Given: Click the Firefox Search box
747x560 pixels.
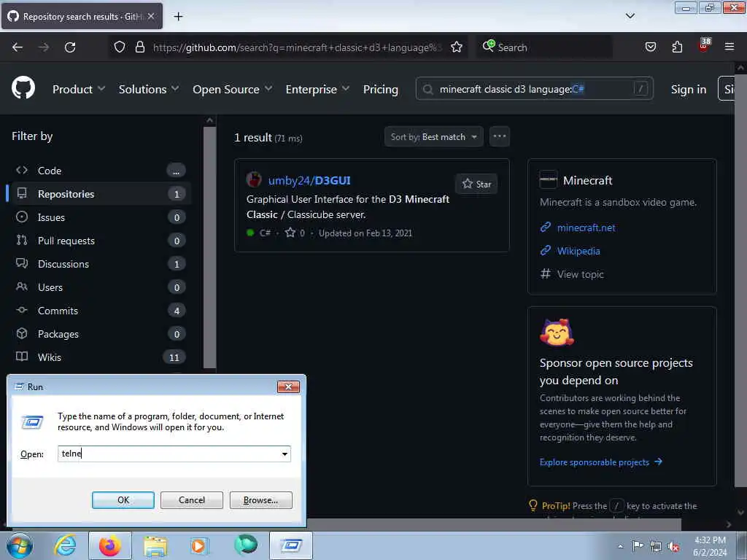Looking at the screenshot, I should (544, 47).
